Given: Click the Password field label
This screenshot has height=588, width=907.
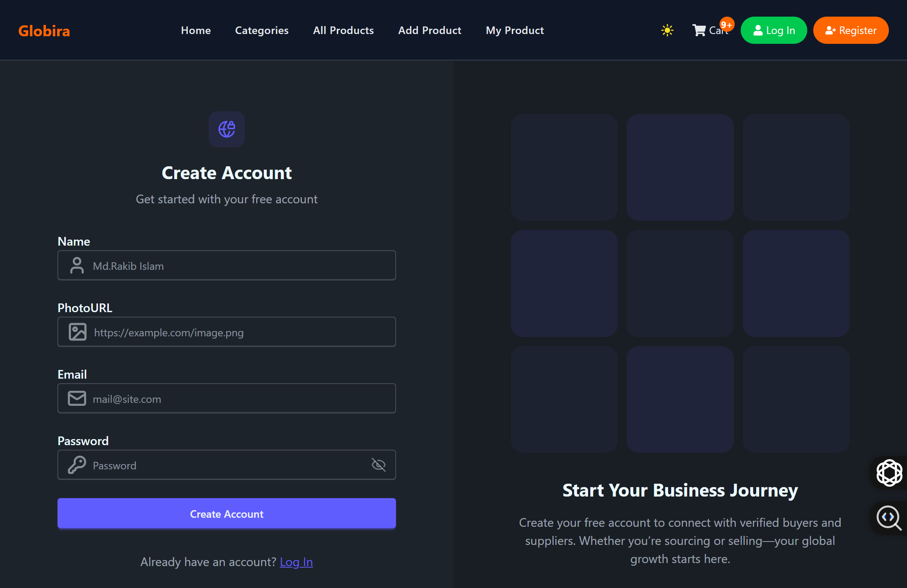Looking at the screenshot, I should (x=83, y=441).
